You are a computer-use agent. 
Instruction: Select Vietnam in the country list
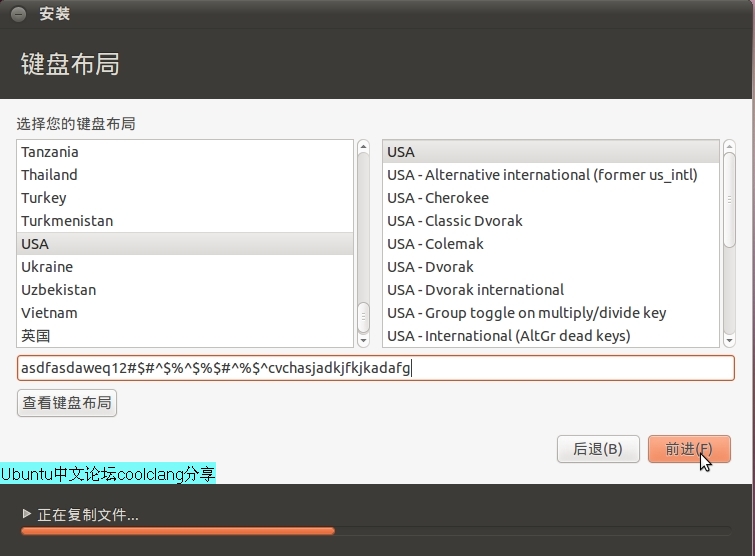185,313
